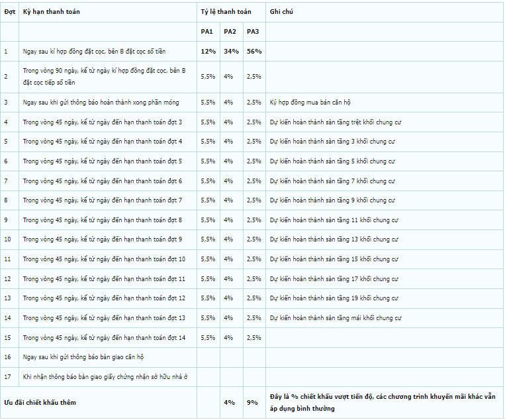Select the PA1 sub-header cell

[x=207, y=32]
